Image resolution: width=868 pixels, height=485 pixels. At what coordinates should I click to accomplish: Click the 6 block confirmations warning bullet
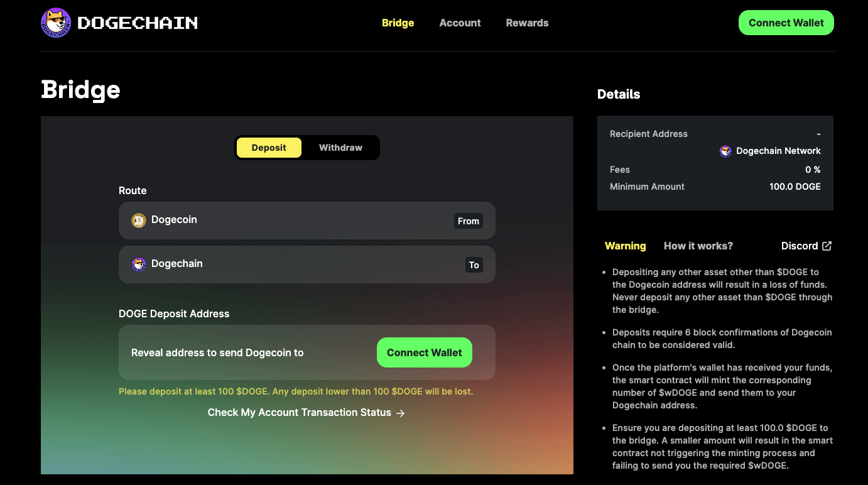pyautogui.click(x=722, y=339)
